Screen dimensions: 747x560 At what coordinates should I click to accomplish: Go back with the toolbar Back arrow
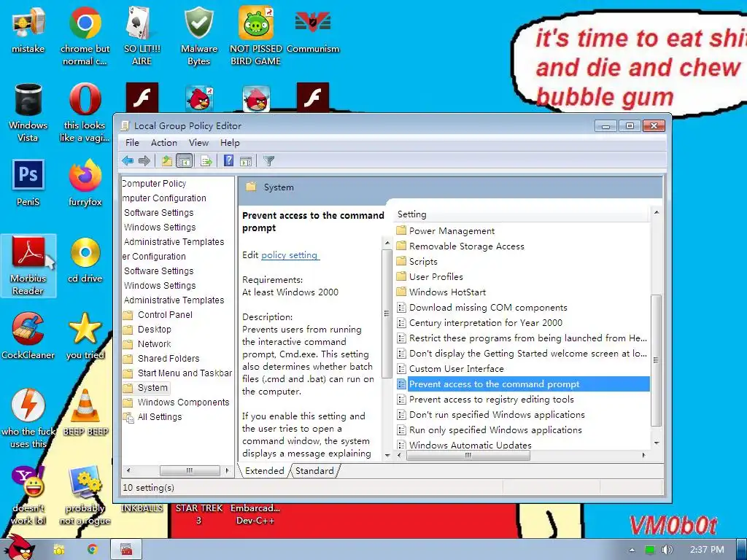(x=127, y=161)
